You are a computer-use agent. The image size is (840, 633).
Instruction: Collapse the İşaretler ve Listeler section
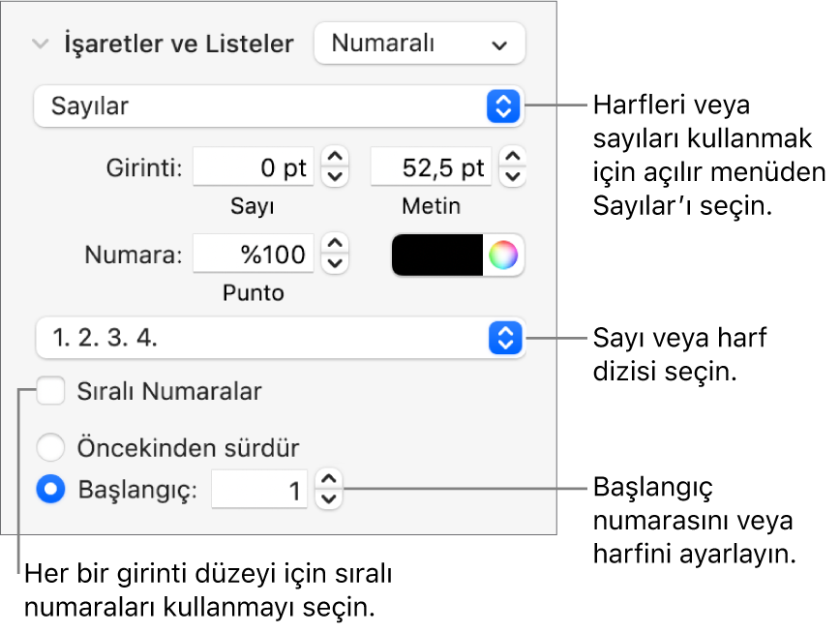[40, 45]
